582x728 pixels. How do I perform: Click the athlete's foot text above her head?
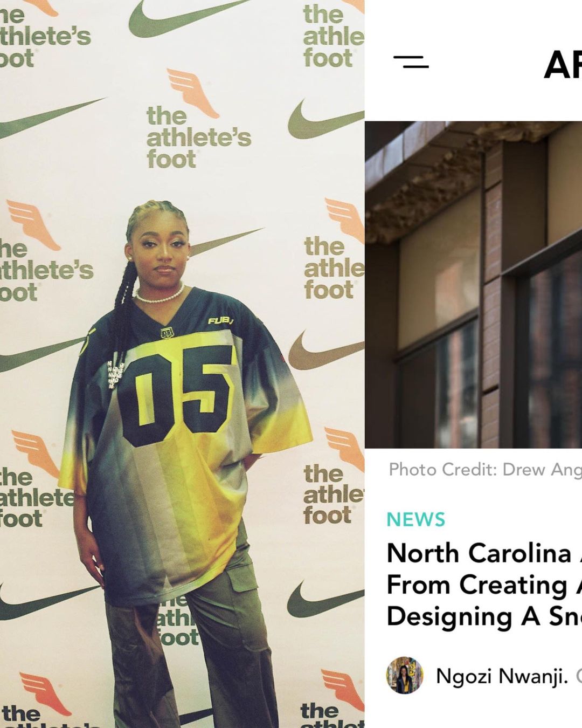[198, 138]
